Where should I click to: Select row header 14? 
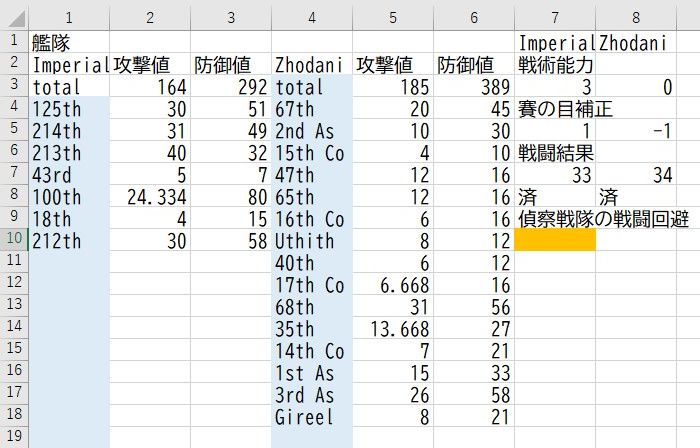14,328
